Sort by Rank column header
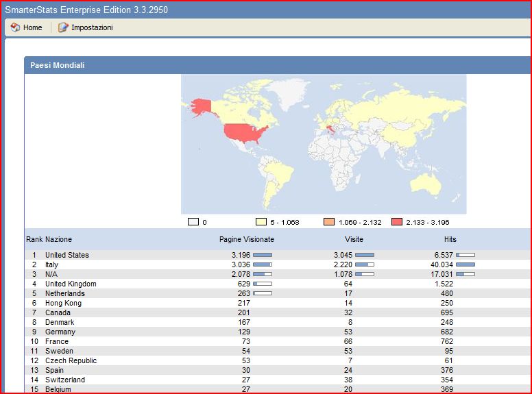Viewport: 532px width, 394px height. [34, 239]
